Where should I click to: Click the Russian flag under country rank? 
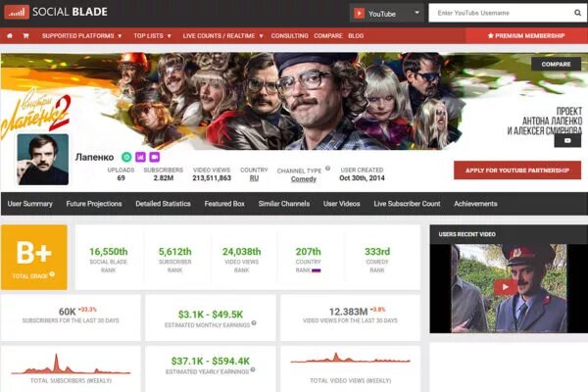tap(317, 270)
